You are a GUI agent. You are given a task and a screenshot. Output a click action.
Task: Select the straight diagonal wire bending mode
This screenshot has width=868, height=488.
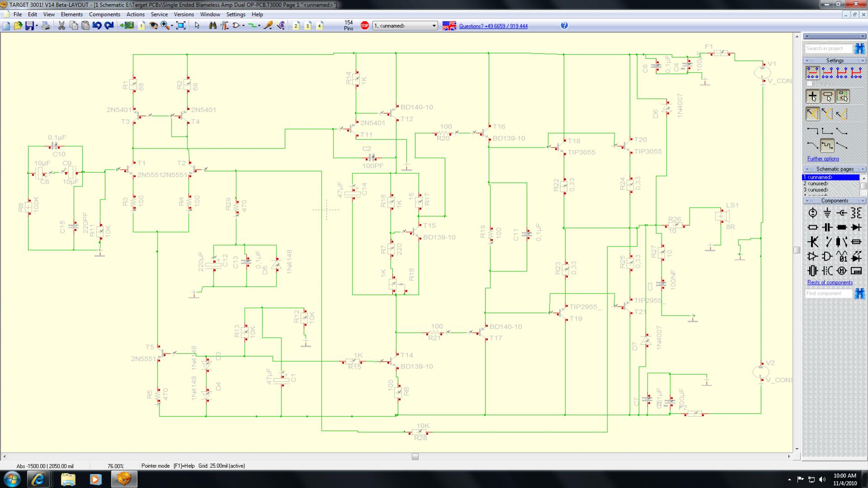click(x=842, y=146)
